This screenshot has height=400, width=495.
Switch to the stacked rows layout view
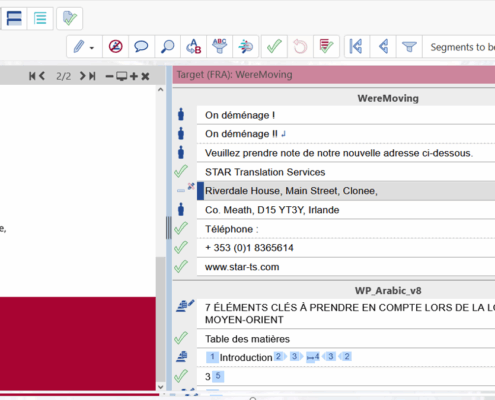tap(14, 18)
